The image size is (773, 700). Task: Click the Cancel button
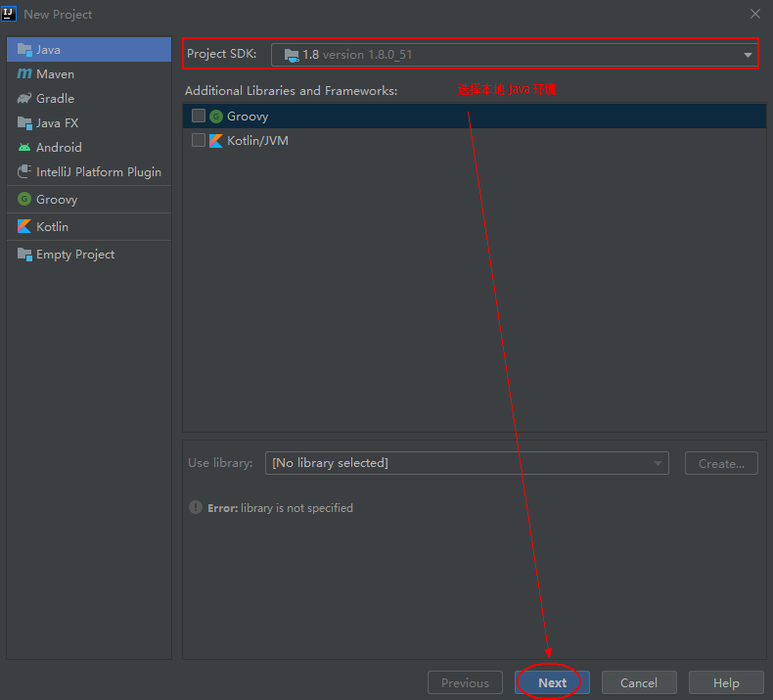pos(639,682)
